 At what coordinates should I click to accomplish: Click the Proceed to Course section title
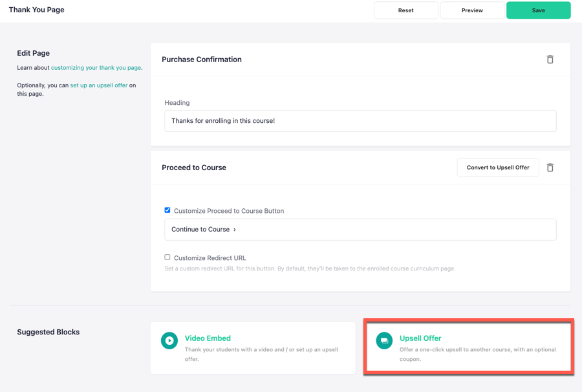pyautogui.click(x=194, y=168)
